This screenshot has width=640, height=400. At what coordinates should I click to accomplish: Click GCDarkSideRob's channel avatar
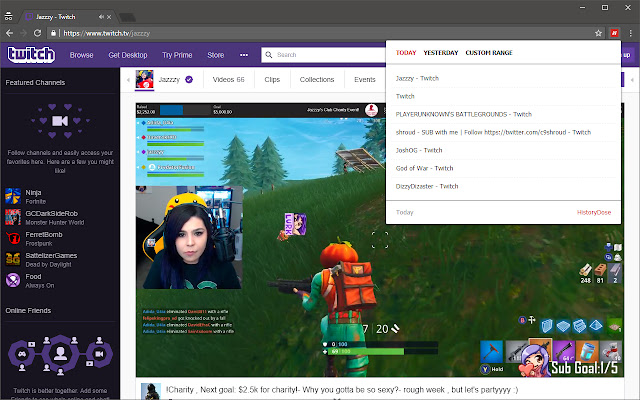[13, 217]
